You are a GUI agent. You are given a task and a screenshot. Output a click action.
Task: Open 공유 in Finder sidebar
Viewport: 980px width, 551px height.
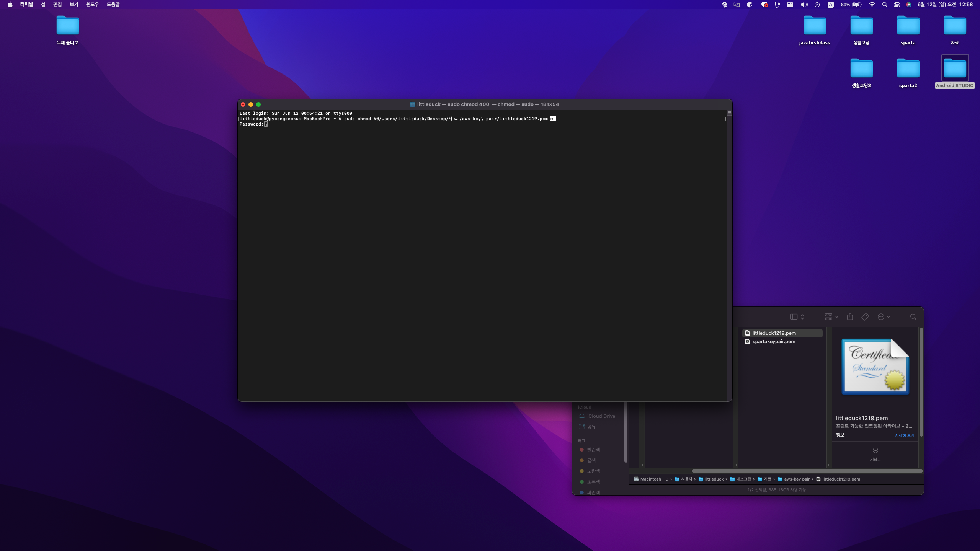coord(587,427)
